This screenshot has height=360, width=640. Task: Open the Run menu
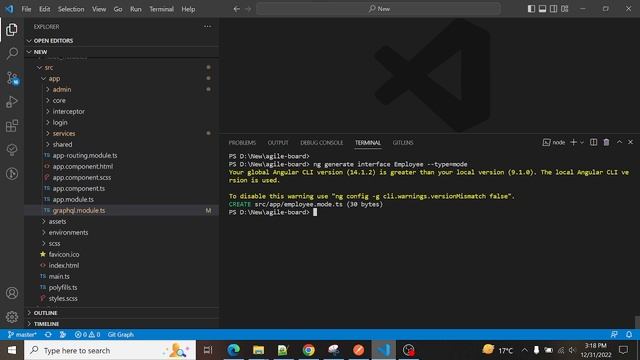coord(136,9)
